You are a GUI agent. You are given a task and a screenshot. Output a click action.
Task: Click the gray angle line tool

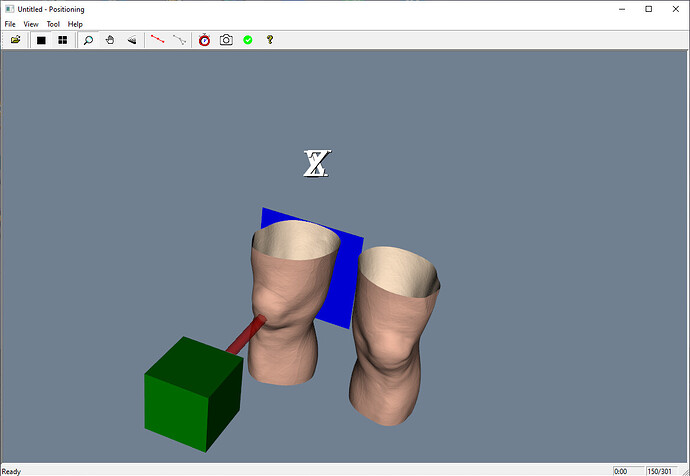click(x=179, y=40)
